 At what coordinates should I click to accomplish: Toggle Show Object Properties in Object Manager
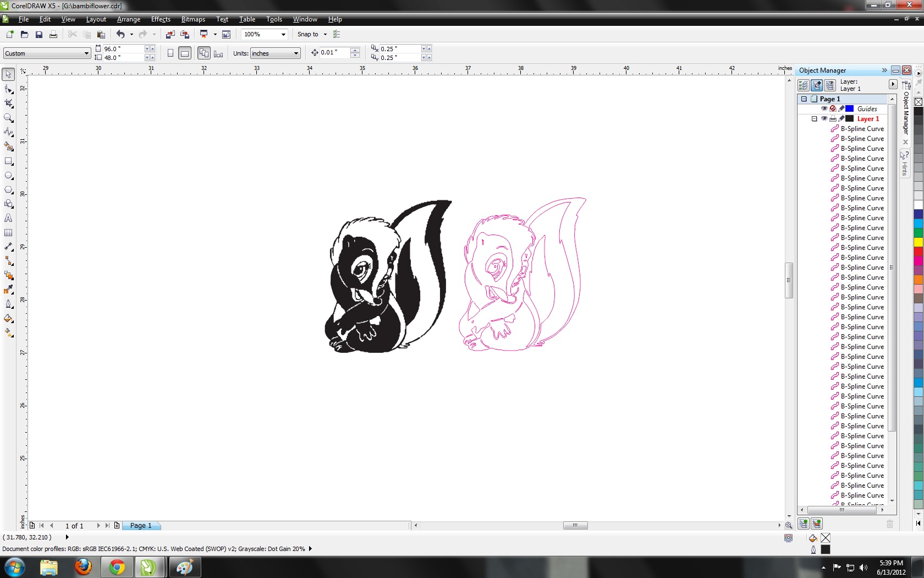(804, 85)
